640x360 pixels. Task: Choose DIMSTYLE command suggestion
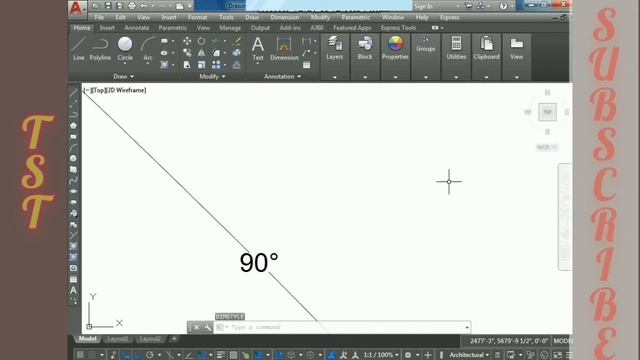230,317
